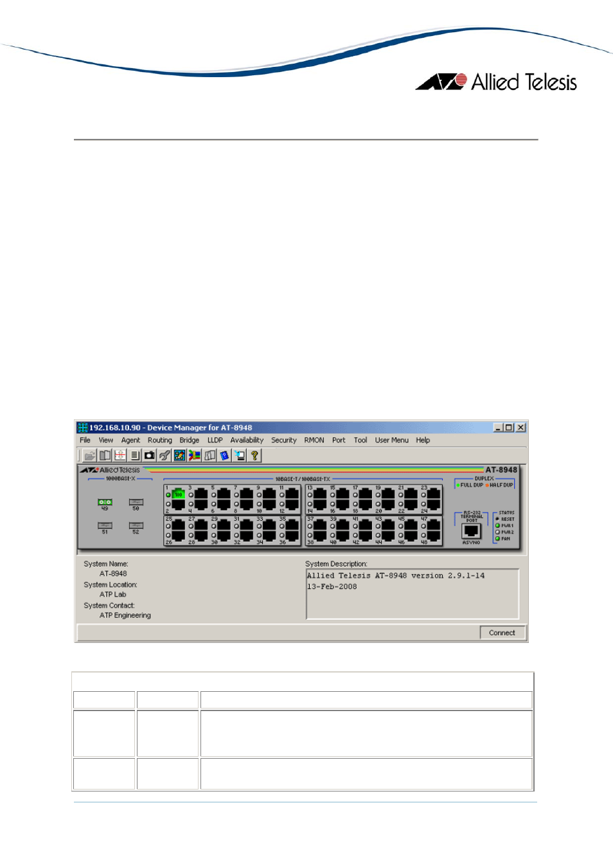Open the Availability menu
613x868 pixels.
[247, 440]
